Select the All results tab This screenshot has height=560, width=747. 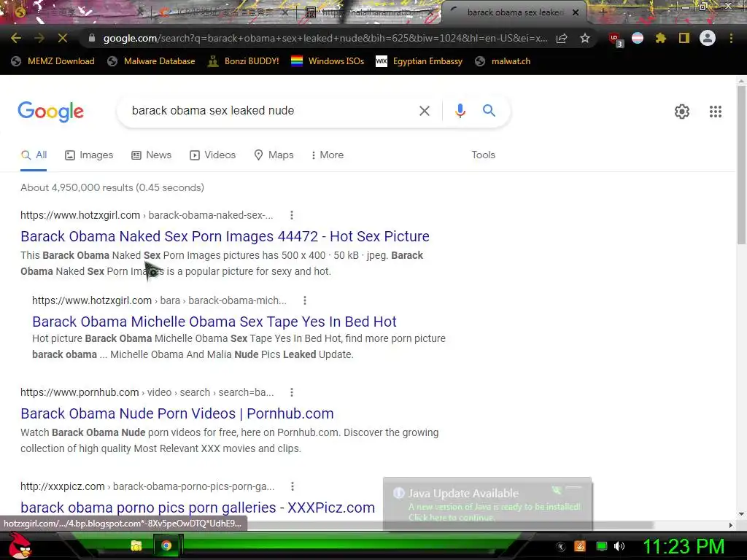click(34, 155)
